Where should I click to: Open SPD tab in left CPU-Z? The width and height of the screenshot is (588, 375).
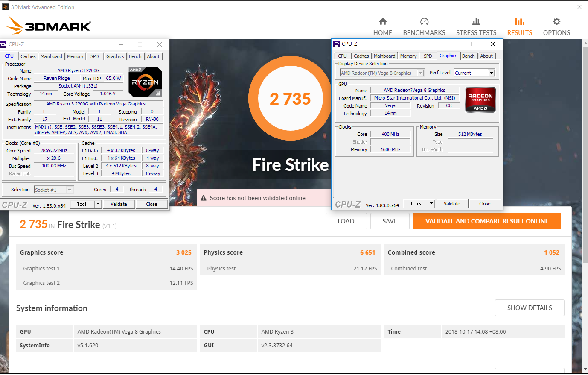95,56
